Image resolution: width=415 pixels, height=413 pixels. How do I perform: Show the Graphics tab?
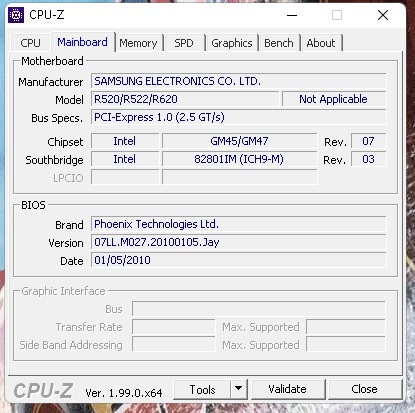point(232,43)
